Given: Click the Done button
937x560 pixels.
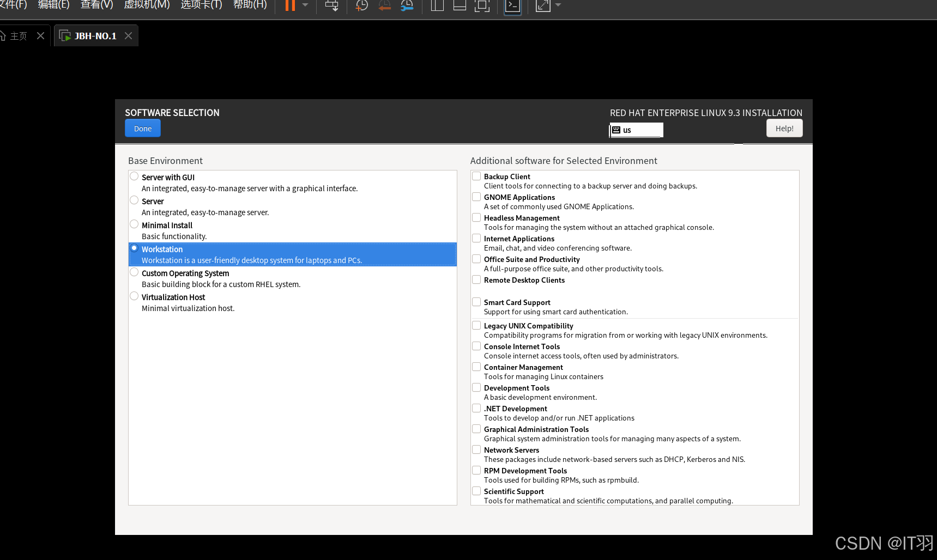Looking at the screenshot, I should [x=143, y=129].
